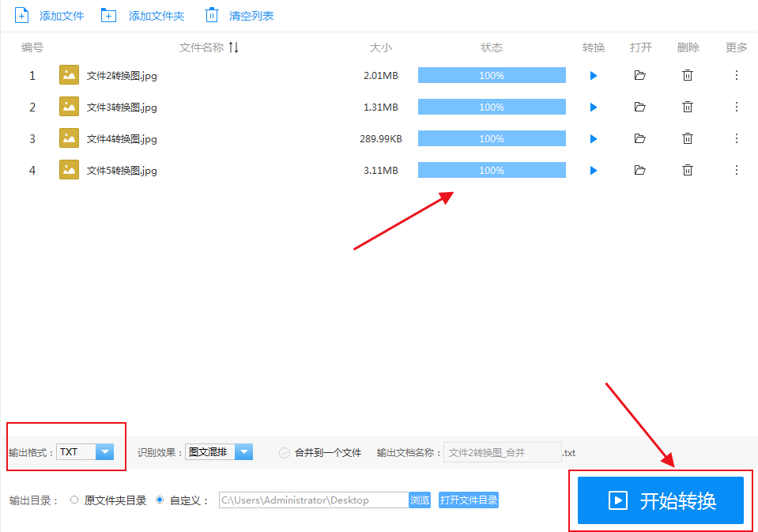Click the 1.31MB size cell

coord(381,108)
